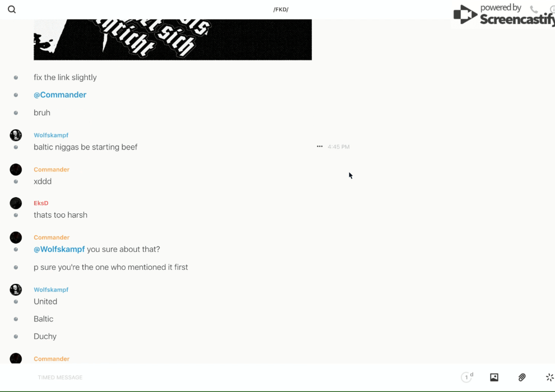Screen dimensions: 555x392
Task: Click the Screencastify logo overlay
Action: point(504,15)
